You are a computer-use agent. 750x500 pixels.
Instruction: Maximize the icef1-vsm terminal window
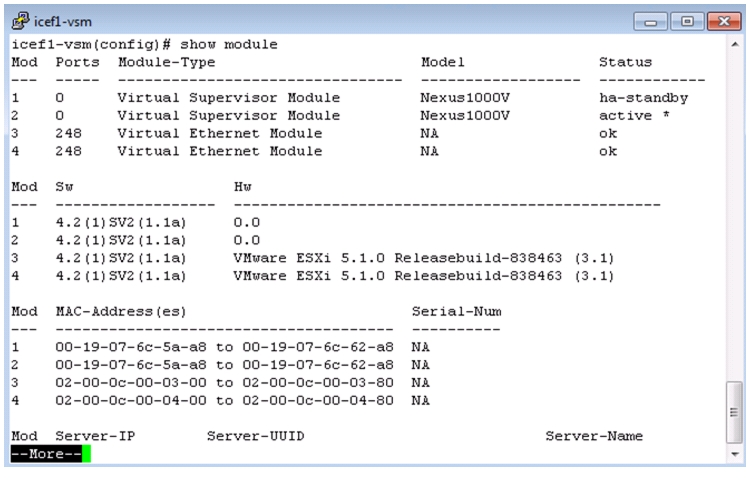tap(687, 22)
